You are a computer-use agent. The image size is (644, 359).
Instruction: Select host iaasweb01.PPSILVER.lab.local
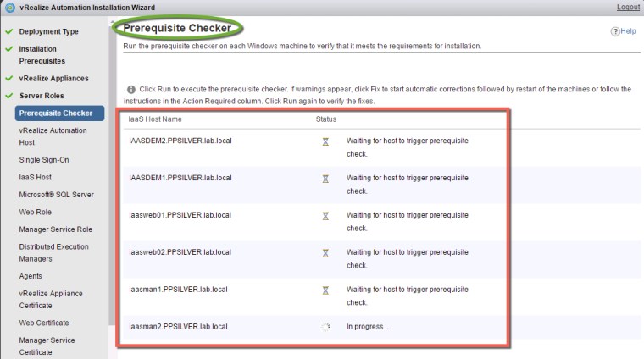click(180, 215)
